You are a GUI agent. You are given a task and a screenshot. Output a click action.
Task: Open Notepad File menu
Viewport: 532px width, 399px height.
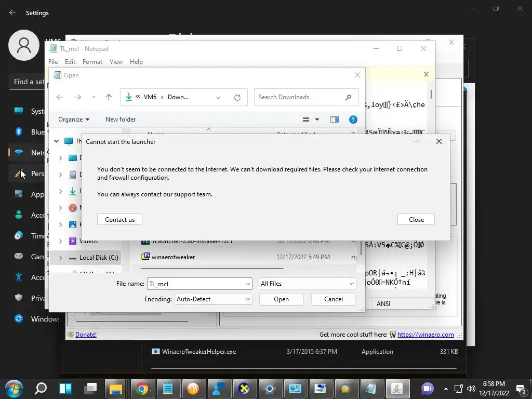coord(53,62)
